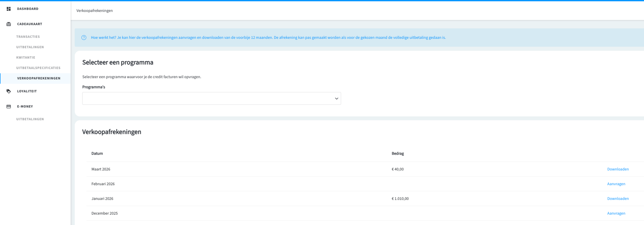Select Verkoopafrekeningen in the sidebar
Viewport: 644px width, 225px height.
39,78
